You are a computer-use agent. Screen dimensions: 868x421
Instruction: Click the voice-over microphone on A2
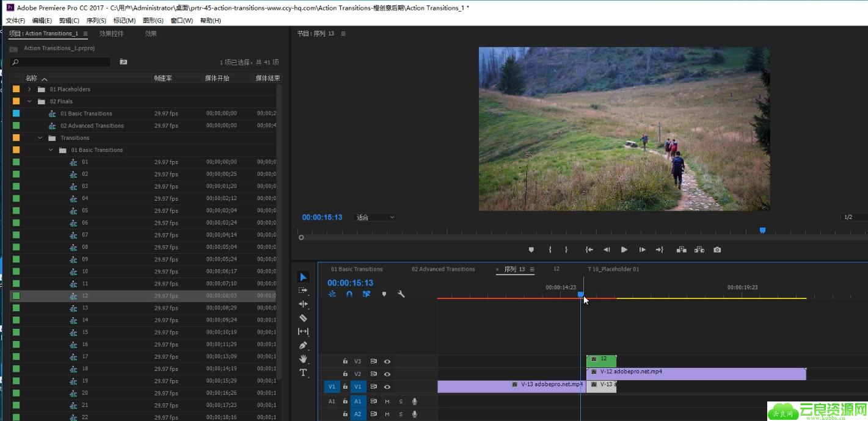(x=414, y=414)
